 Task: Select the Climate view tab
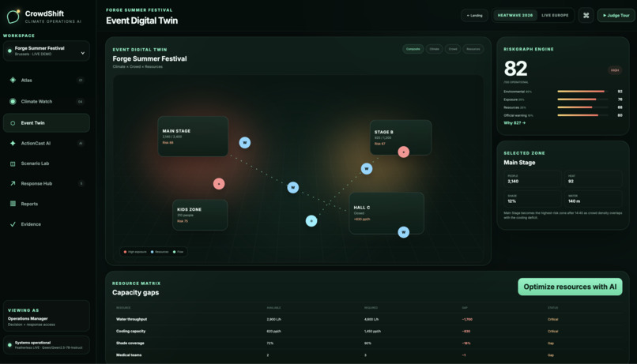[x=434, y=49]
